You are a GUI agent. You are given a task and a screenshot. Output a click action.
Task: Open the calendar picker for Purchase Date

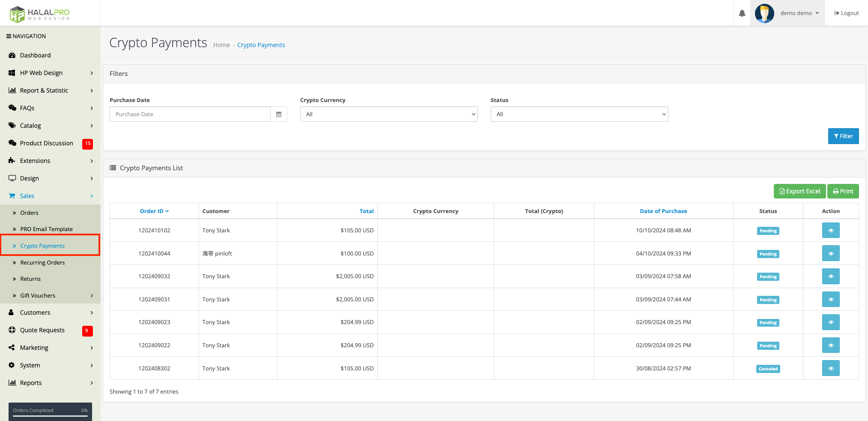pos(279,114)
